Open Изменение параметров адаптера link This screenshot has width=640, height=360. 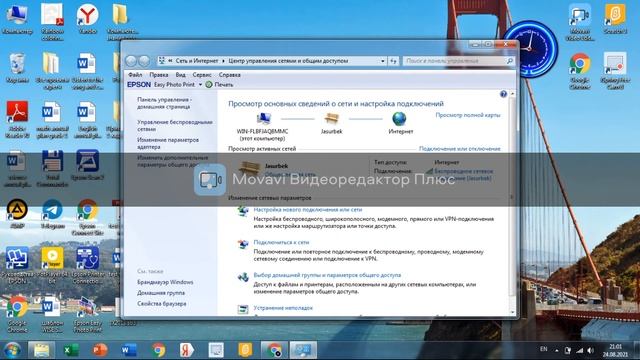click(x=168, y=143)
